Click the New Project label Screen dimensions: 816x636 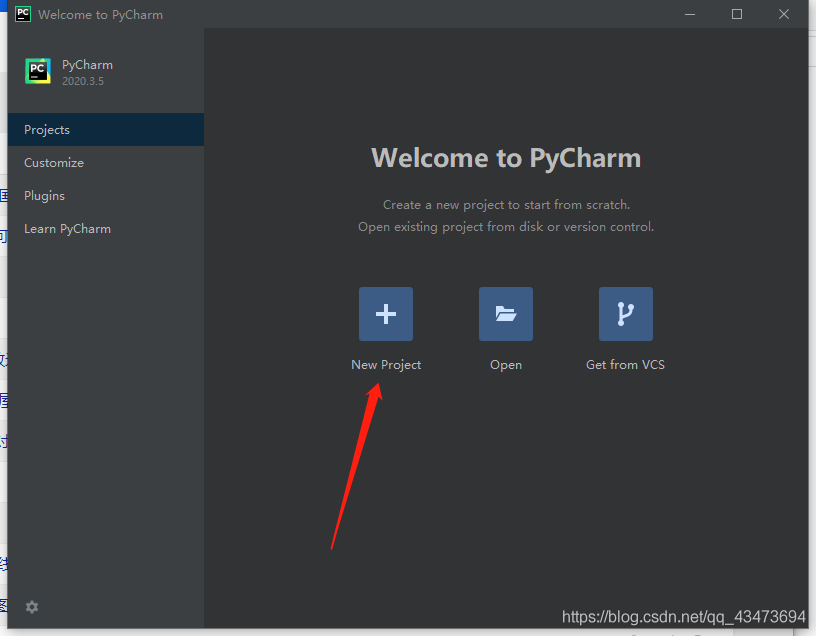pyautogui.click(x=386, y=365)
